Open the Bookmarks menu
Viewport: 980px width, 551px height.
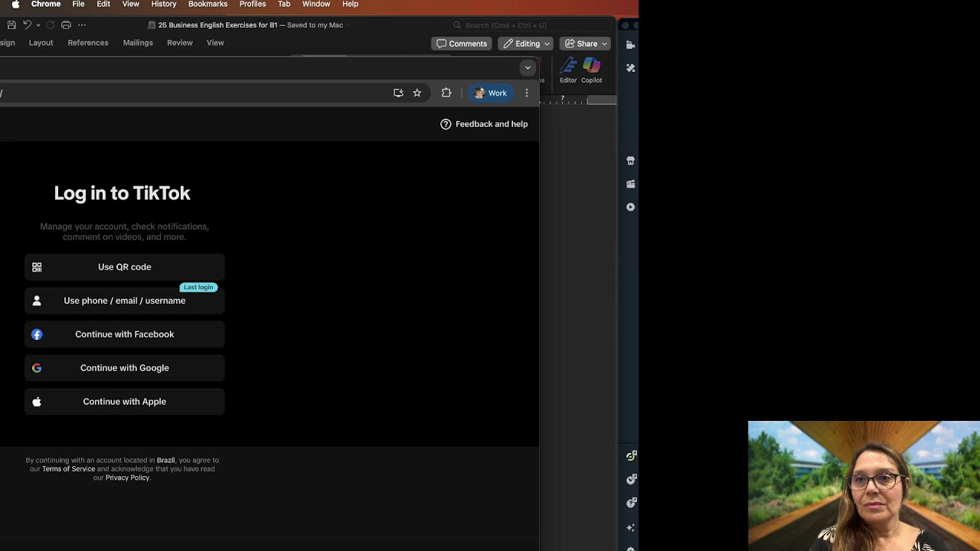tap(207, 5)
